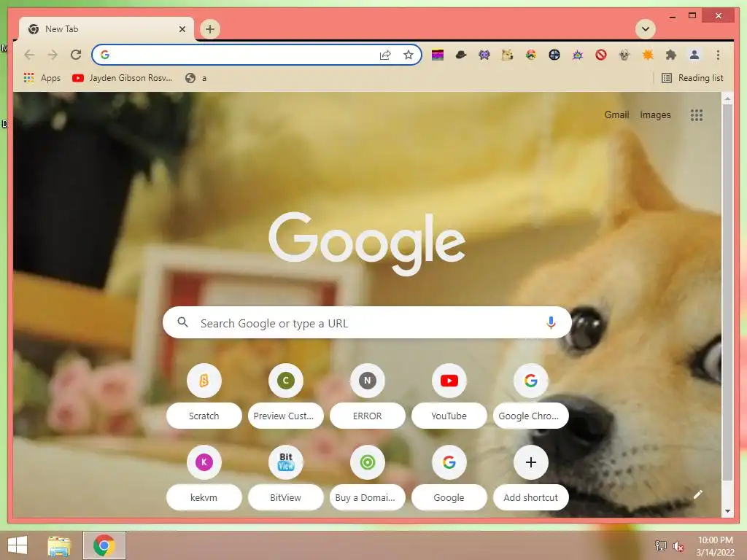The height and width of the screenshot is (560, 747).
Task: Open the Google shortcut tile
Action: click(449, 478)
